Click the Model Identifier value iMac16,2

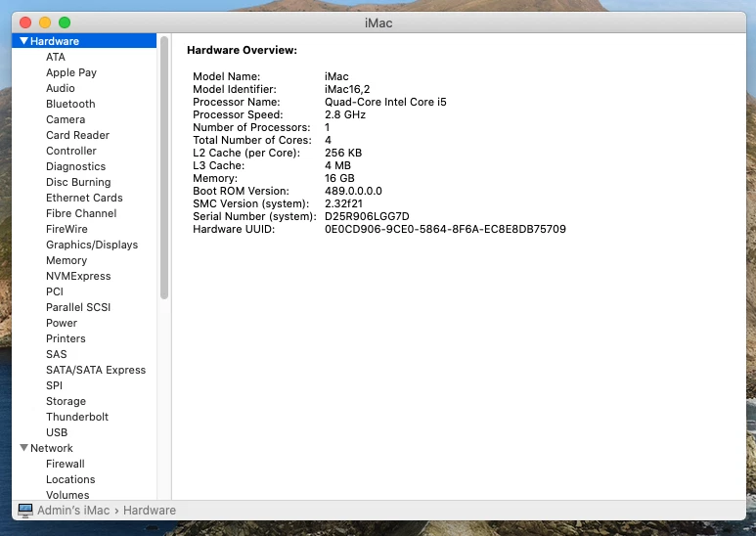347,89
